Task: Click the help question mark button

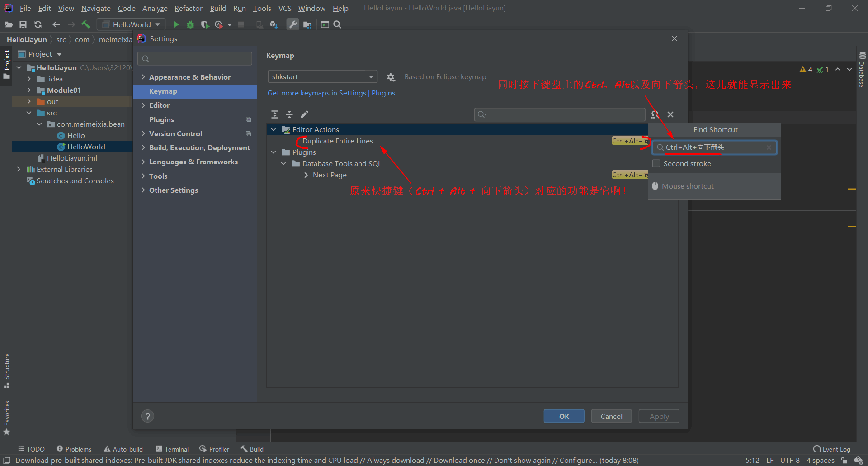Action: [x=147, y=416]
